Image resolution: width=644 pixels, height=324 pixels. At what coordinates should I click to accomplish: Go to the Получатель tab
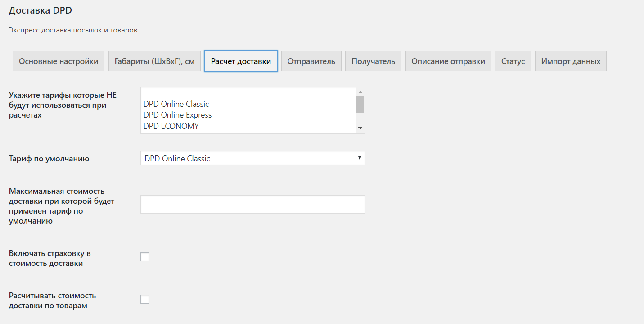(x=374, y=61)
